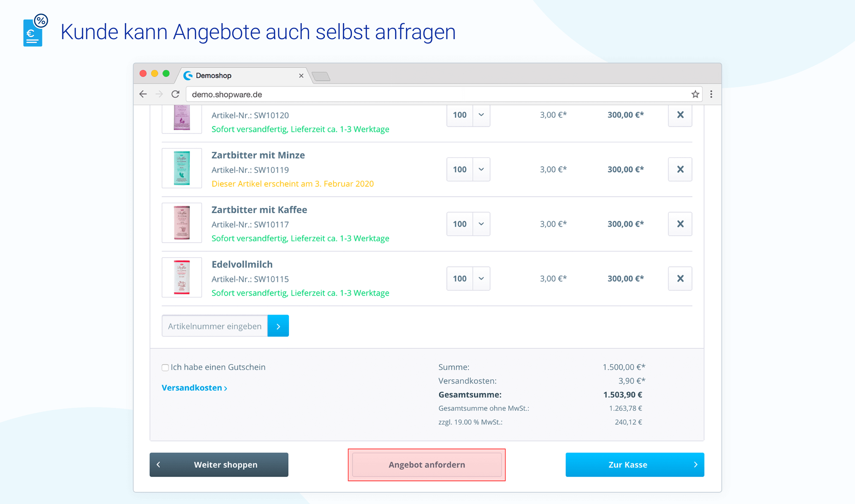Select the Demoshop browser tab
Image resolution: width=855 pixels, height=504 pixels.
pos(243,75)
